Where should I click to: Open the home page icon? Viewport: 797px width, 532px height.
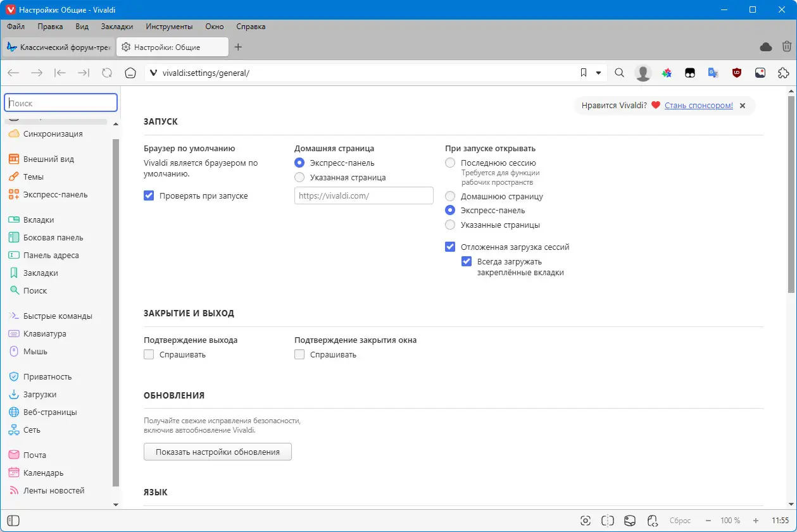[x=130, y=73]
